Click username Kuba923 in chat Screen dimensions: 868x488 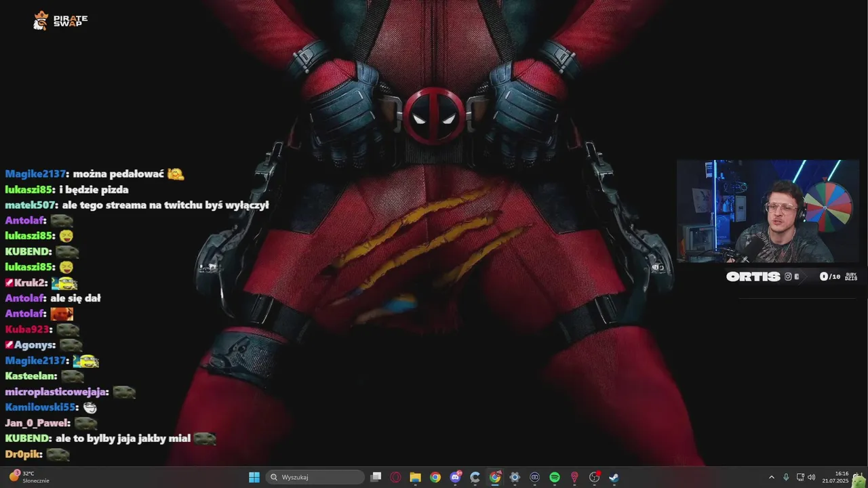(28, 329)
